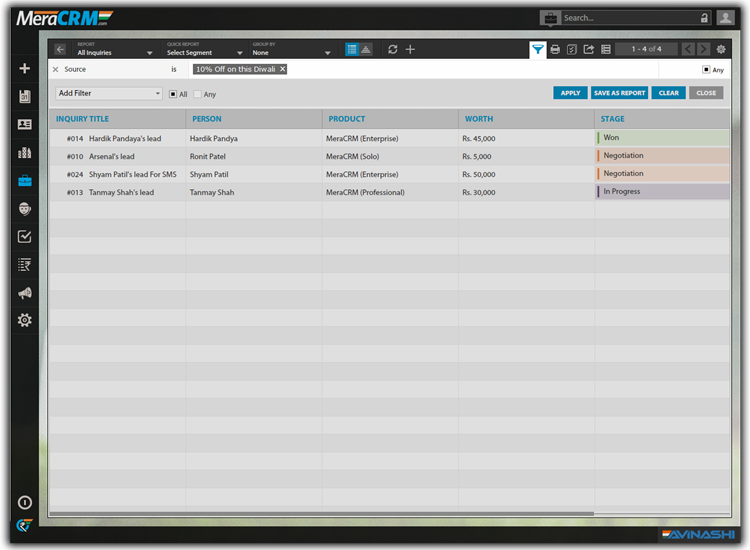Select the All radio beside Add Filter
750x550 pixels.
173,94
